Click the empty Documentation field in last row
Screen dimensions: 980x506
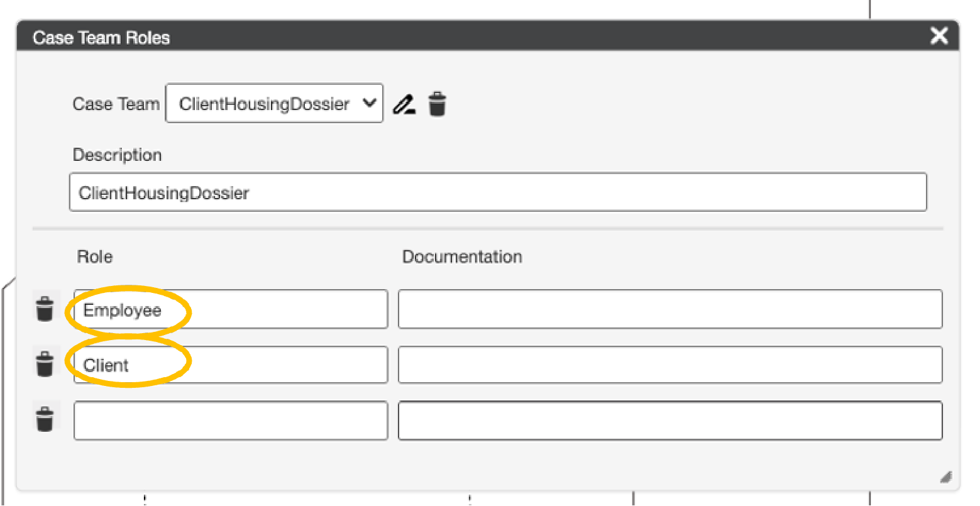coord(669,421)
